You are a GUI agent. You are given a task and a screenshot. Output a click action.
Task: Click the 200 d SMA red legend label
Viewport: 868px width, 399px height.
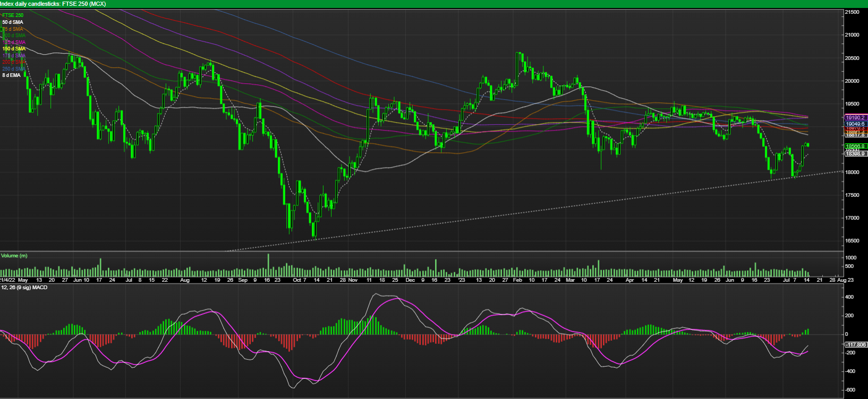point(14,62)
